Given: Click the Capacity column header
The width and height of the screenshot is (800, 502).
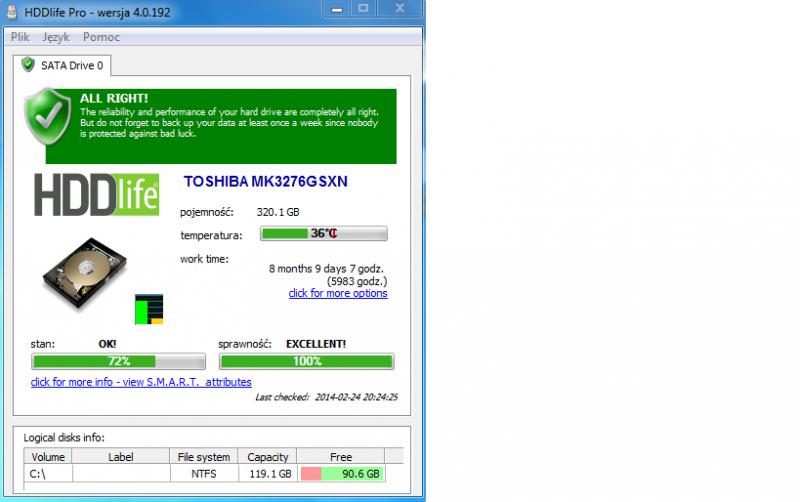Looking at the screenshot, I should pos(267,457).
